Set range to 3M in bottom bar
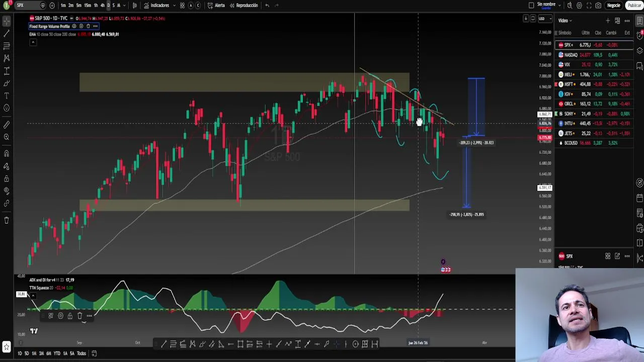Image resolution: width=644 pixels, height=362 pixels. [x=41, y=353]
